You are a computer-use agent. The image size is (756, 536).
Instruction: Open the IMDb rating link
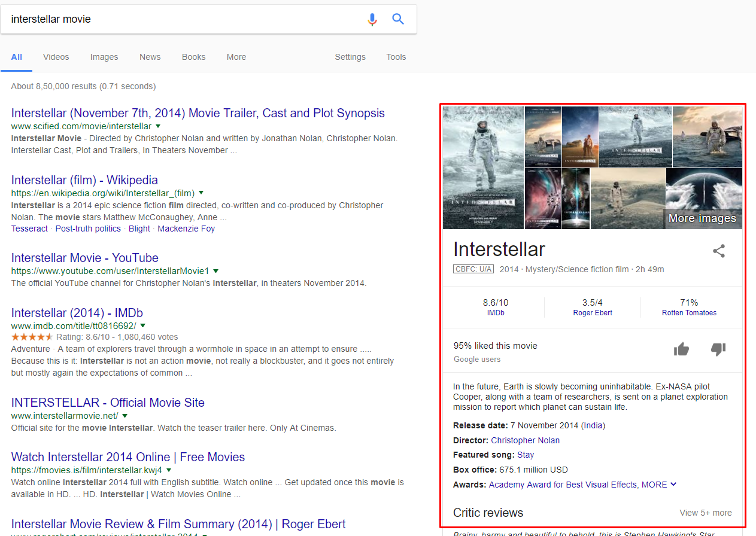click(496, 313)
